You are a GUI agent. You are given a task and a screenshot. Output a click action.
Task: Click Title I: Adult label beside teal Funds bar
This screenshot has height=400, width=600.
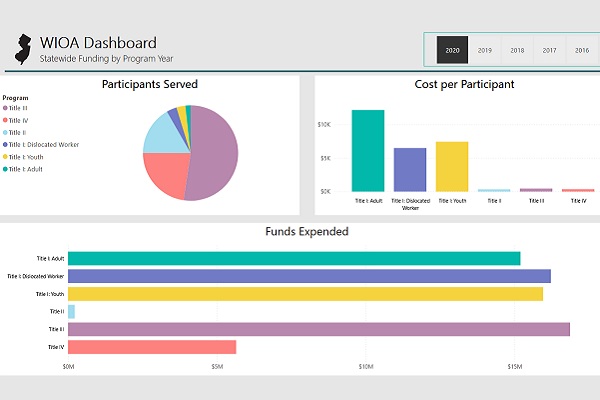pos(51,259)
